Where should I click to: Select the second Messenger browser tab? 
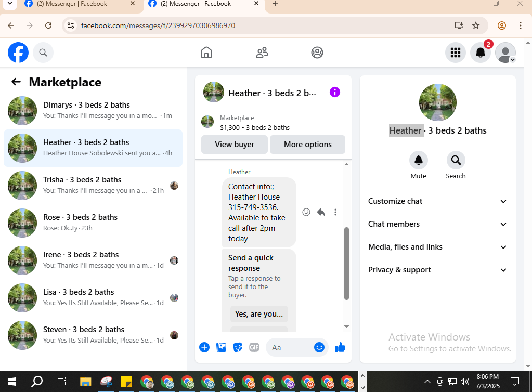tap(203, 4)
